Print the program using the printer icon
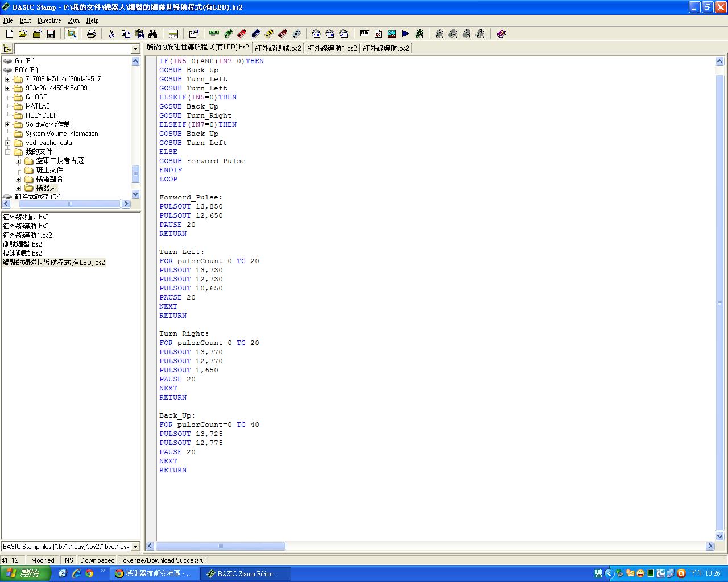The height and width of the screenshot is (582, 728). click(92, 34)
